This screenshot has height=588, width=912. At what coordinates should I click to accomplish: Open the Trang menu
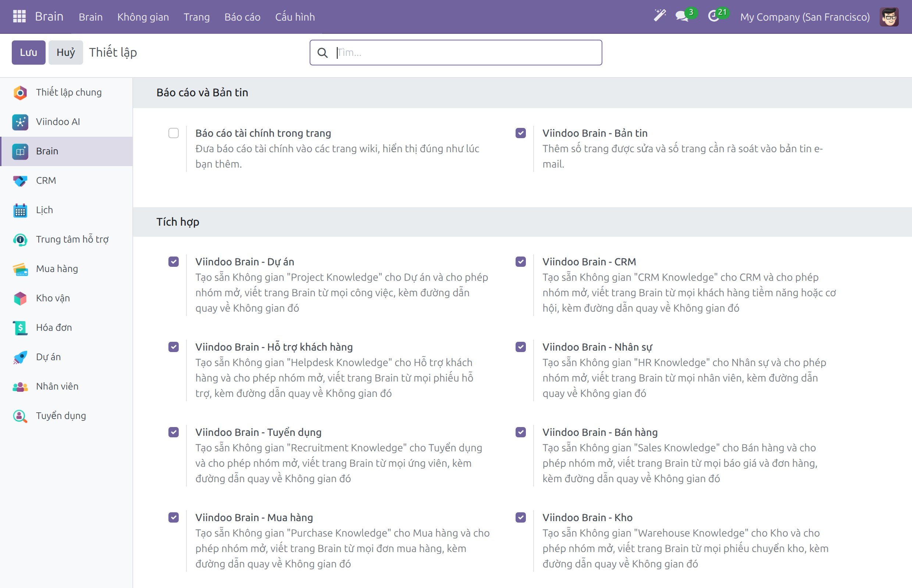[196, 17]
